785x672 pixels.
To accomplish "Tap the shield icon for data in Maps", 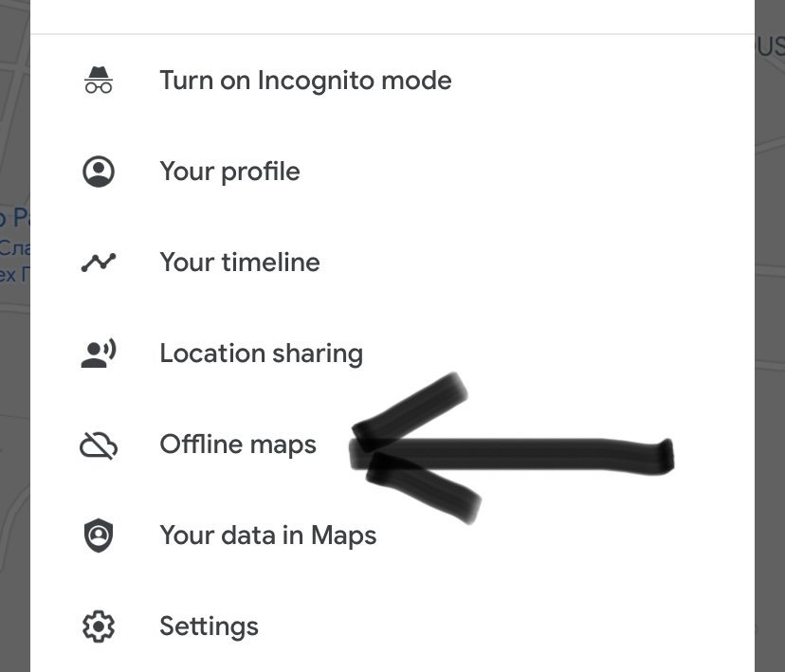I will tap(99, 536).
